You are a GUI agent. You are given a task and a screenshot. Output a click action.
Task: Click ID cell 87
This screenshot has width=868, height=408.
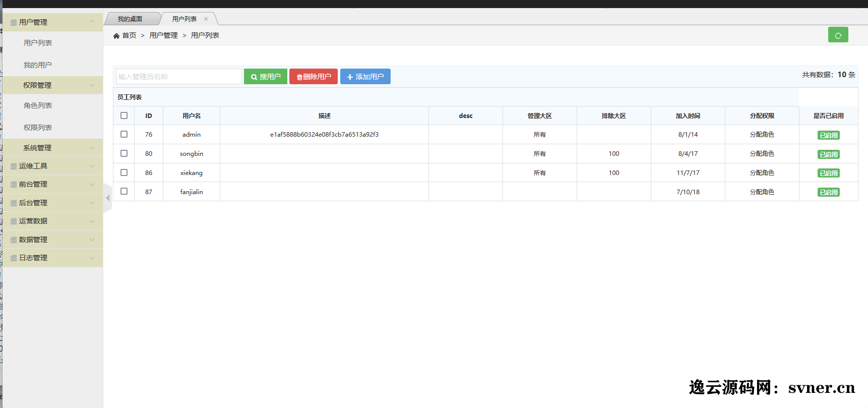(x=149, y=192)
